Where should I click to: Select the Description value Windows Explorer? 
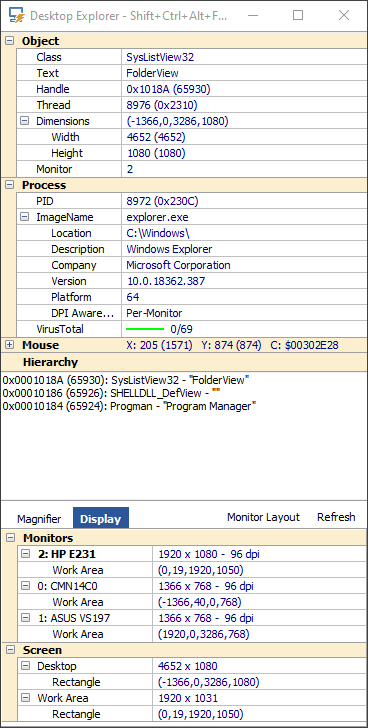169,249
